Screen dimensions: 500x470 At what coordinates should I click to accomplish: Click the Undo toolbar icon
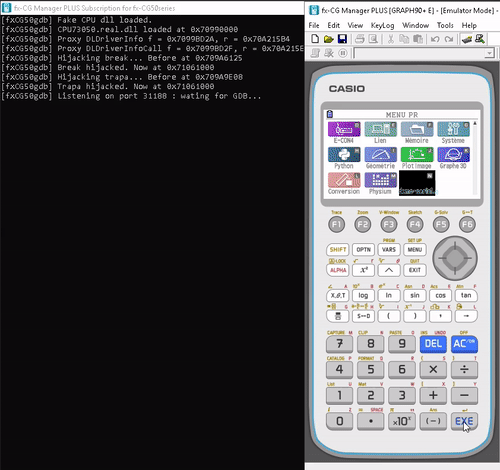click(435, 39)
